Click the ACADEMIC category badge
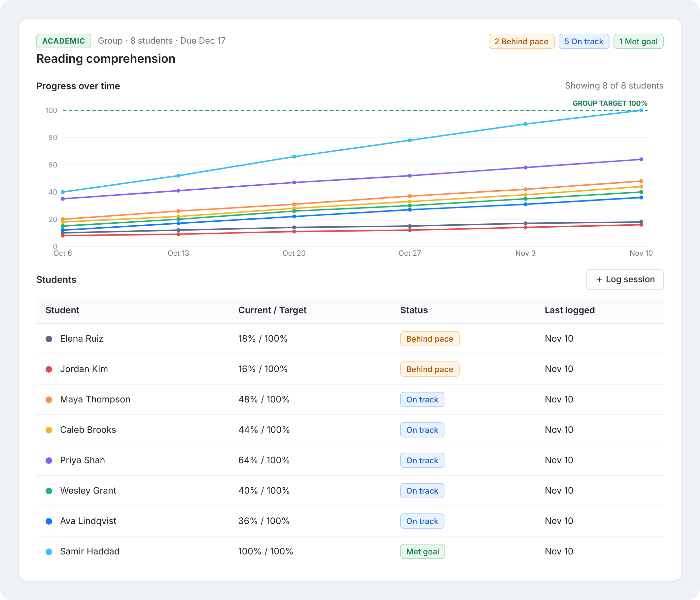Image resolution: width=700 pixels, height=600 pixels. point(63,41)
